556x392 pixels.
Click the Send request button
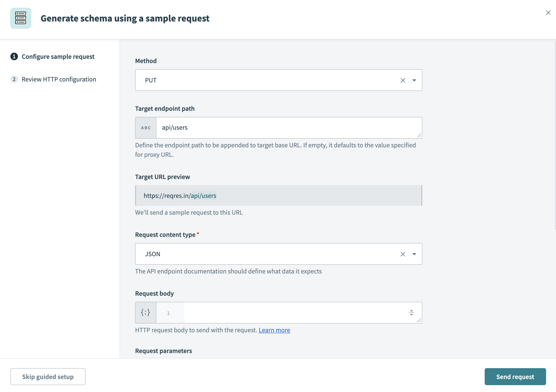point(515,376)
